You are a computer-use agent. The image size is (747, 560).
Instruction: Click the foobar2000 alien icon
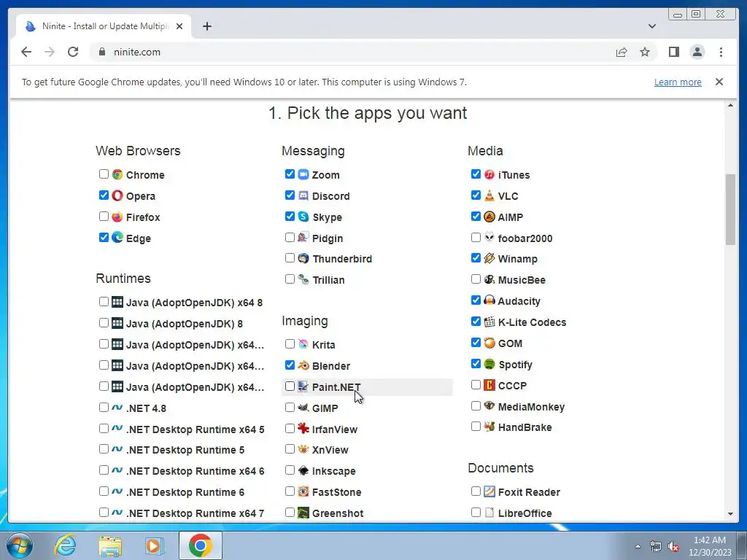[489, 237]
